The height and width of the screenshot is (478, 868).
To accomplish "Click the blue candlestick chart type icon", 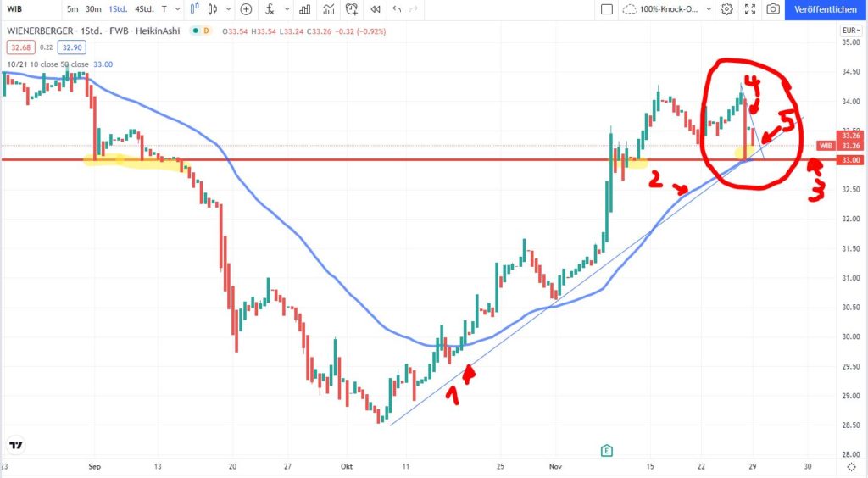I will (x=194, y=8).
